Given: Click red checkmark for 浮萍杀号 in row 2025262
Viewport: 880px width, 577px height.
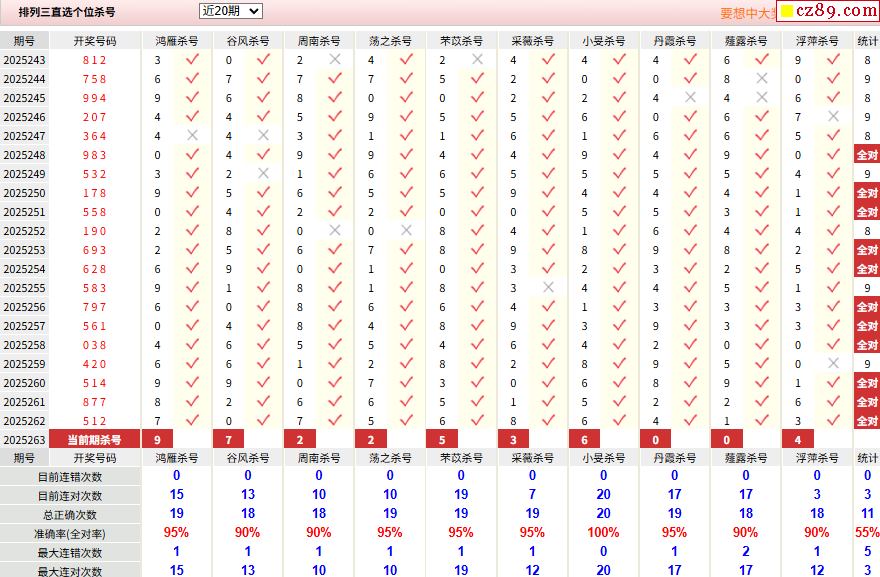Looking at the screenshot, I should point(833,420).
